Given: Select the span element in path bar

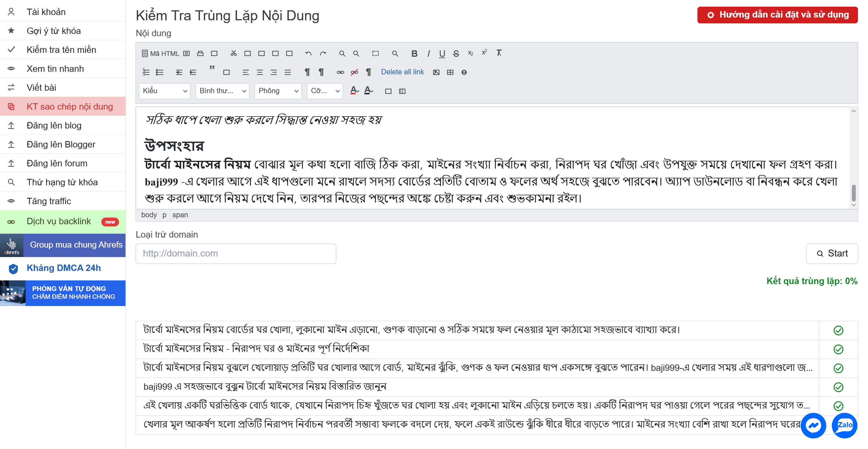Looking at the screenshot, I should click(180, 215).
